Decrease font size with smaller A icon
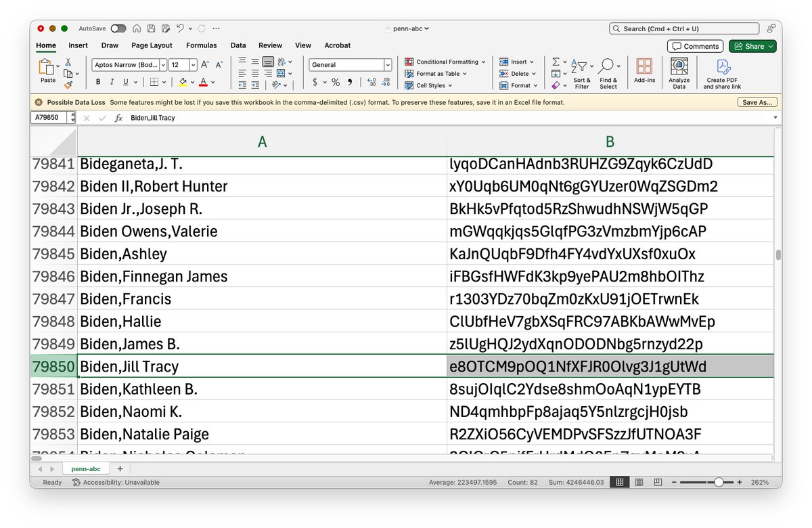812x528 pixels. pos(219,65)
